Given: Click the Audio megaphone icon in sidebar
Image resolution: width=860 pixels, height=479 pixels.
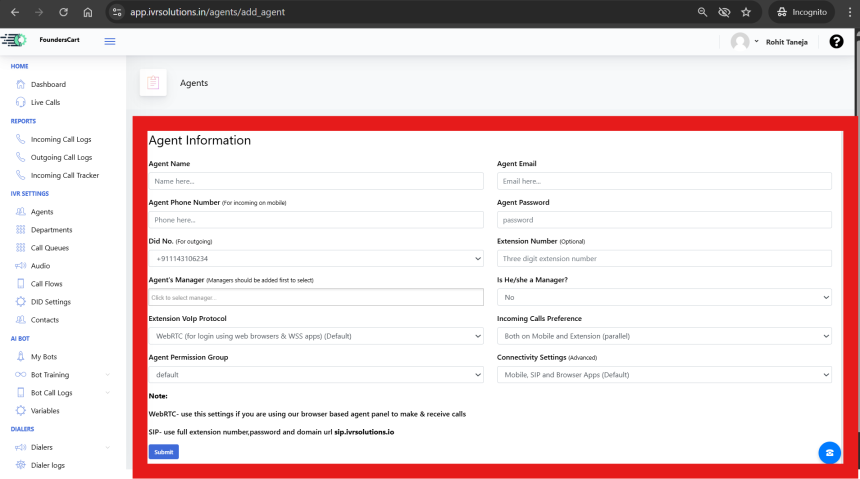Looking at the screenshot, I should (21, 266).
